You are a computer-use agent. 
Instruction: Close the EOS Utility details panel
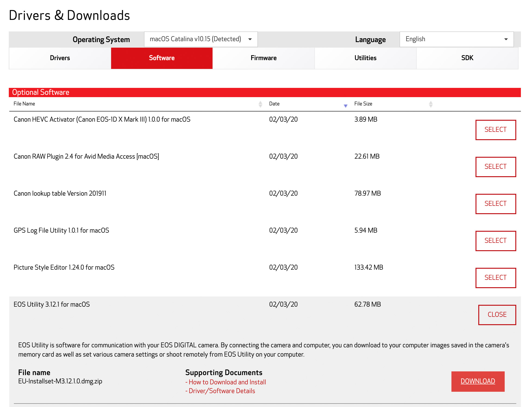click(497, 315)
